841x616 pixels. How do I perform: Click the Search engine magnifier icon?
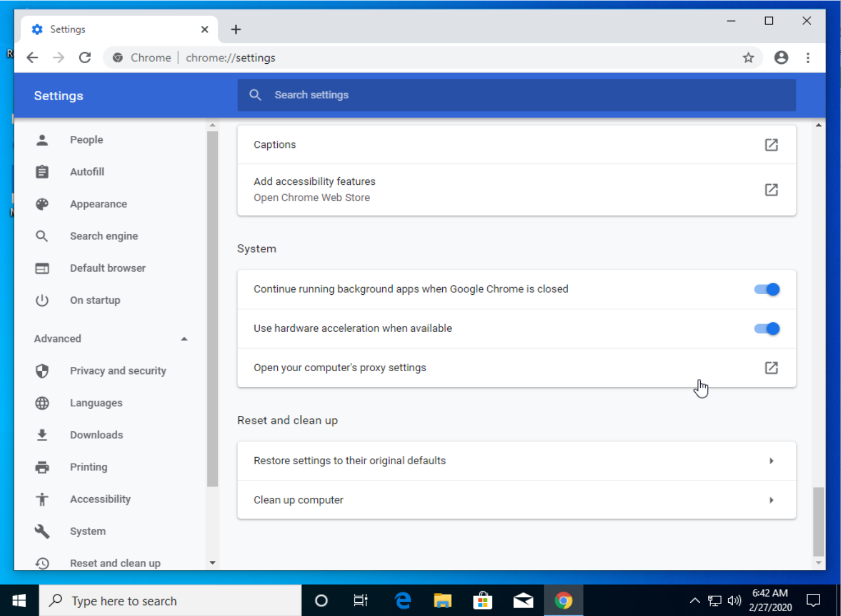click(42, 236)
